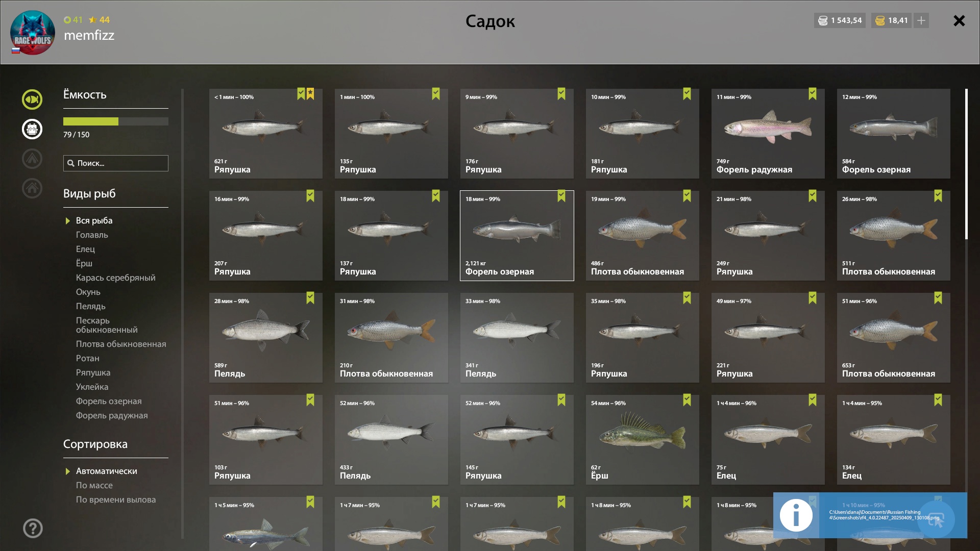
Task: Click the gold coins balance icon
Action: pos(880,20)
